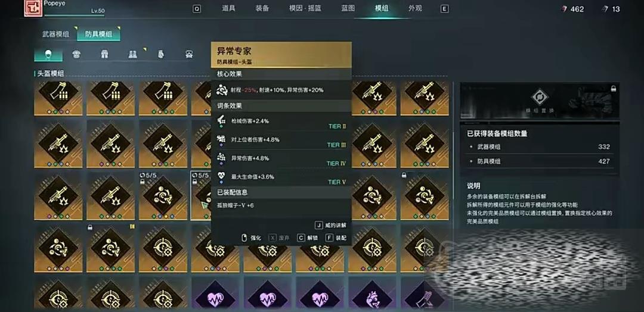This screenshot has height=312, width=644.
Task: Open the 模组置换 module swap icon
Action: pos(539,98)
